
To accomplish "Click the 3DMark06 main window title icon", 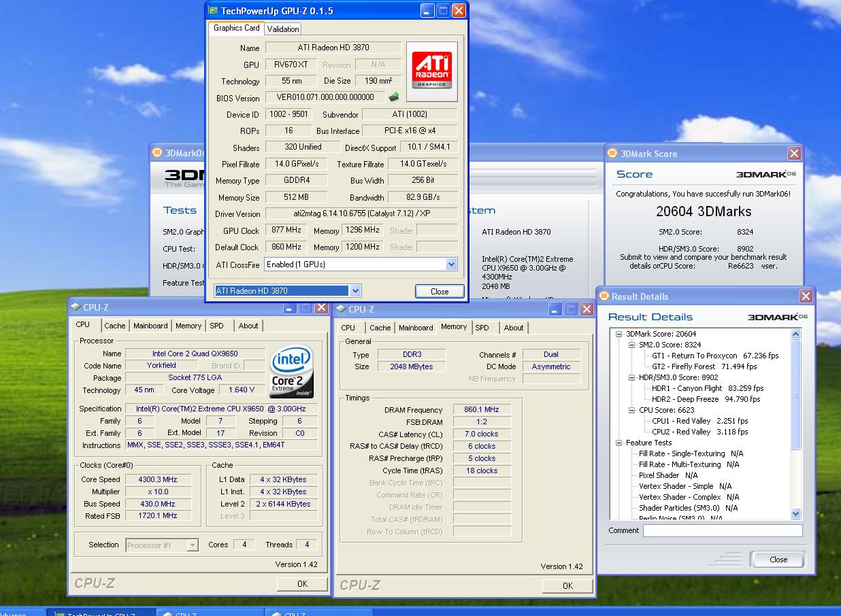I will [157, 153].
